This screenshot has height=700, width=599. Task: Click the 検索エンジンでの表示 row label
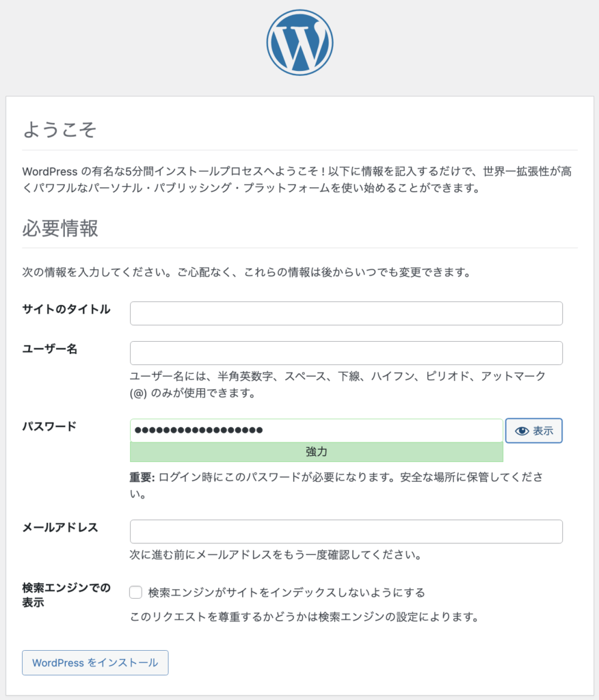[x=66, y=595]
